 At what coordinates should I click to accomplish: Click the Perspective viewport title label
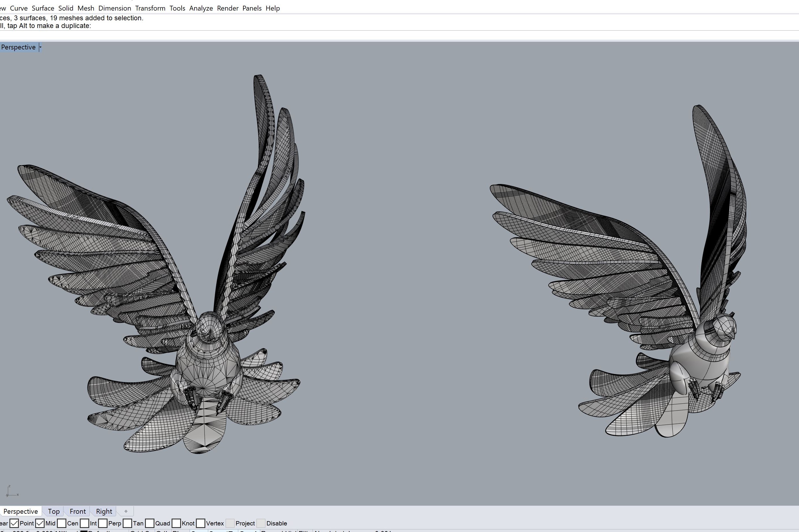pyautogui.click(x=18, y=47)
